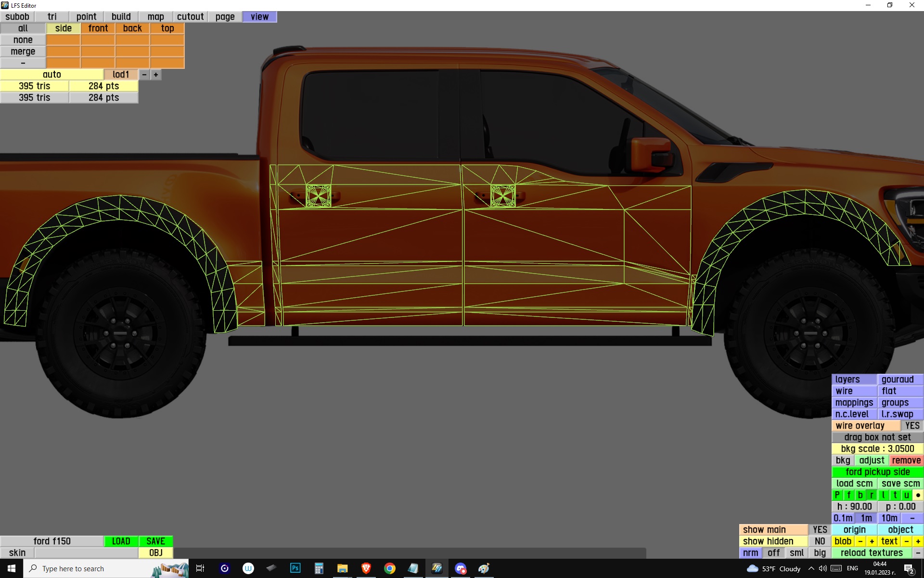Switch to the map tab
This screenshot has width=924, height=578.
155,17
